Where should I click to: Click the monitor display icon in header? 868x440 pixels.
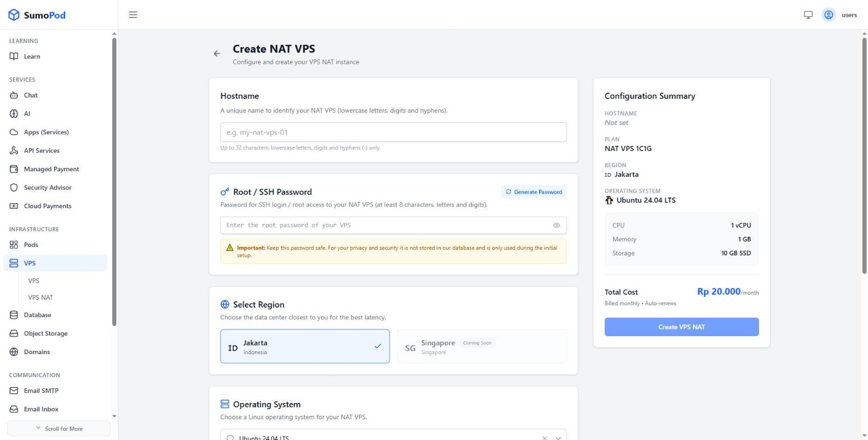pos(808,15)
